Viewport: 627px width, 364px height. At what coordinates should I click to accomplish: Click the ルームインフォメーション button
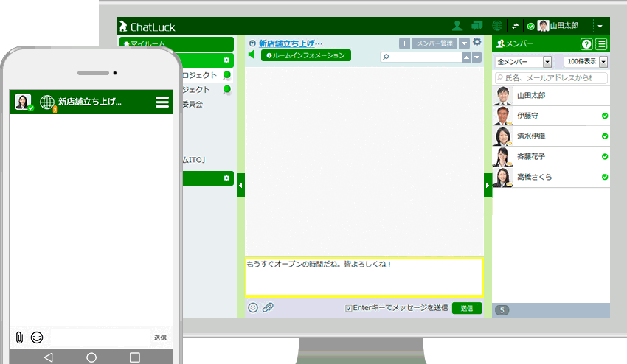click(x=305, y=55)
